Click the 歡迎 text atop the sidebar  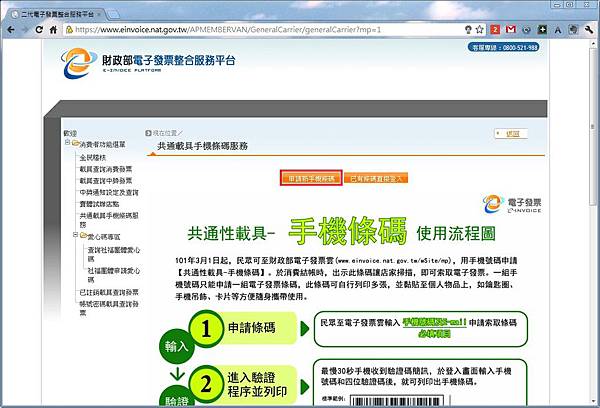point(70,133)
